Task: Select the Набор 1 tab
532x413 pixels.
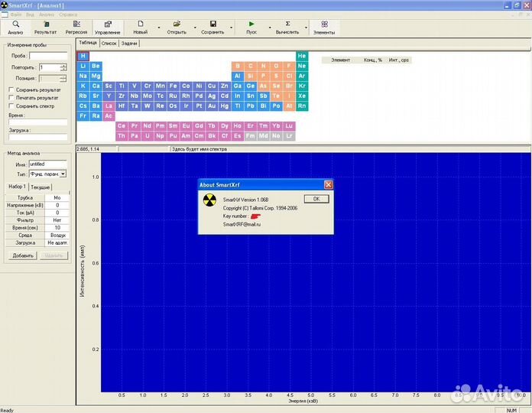Action: click(17, 187)
